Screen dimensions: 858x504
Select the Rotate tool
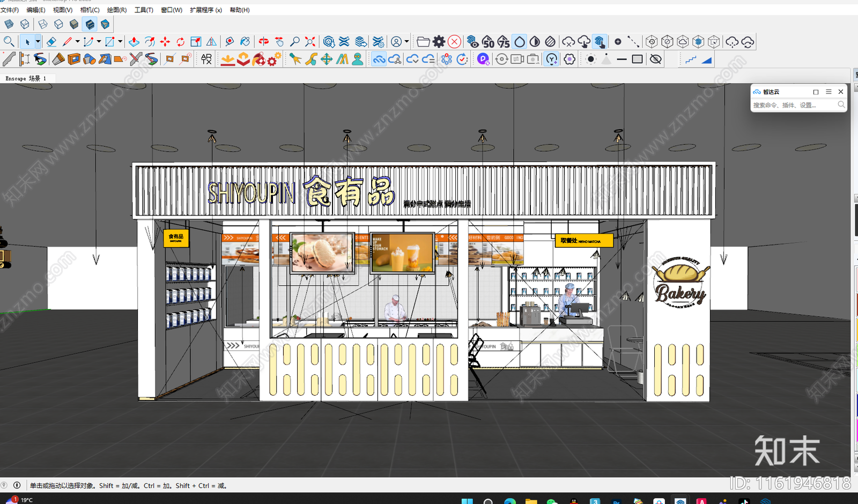pos(181,41)
